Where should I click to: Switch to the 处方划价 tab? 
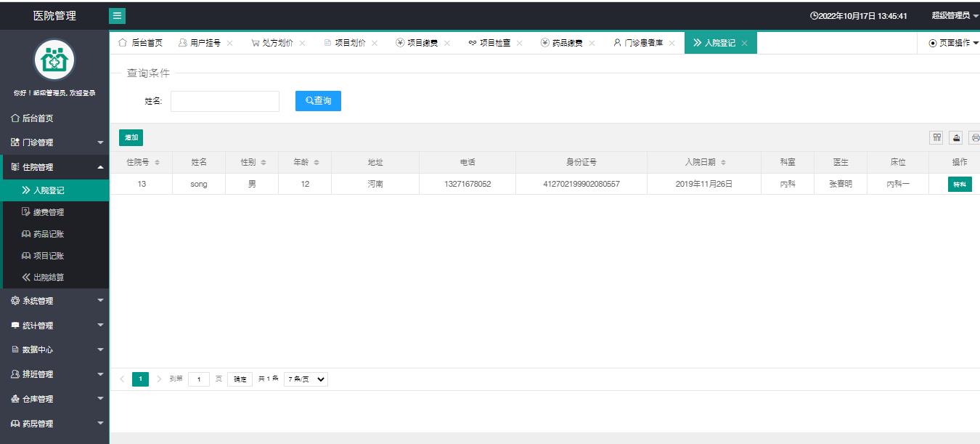click(x=273, y=43)
